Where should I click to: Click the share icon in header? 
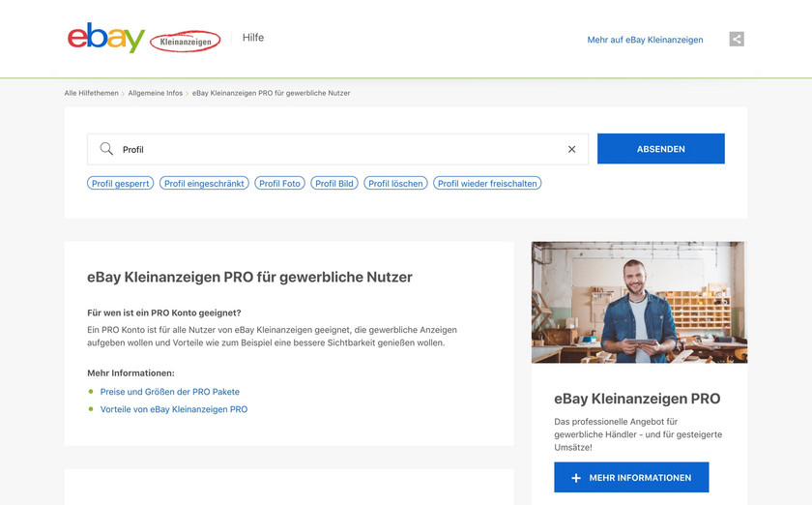[737, 40]
